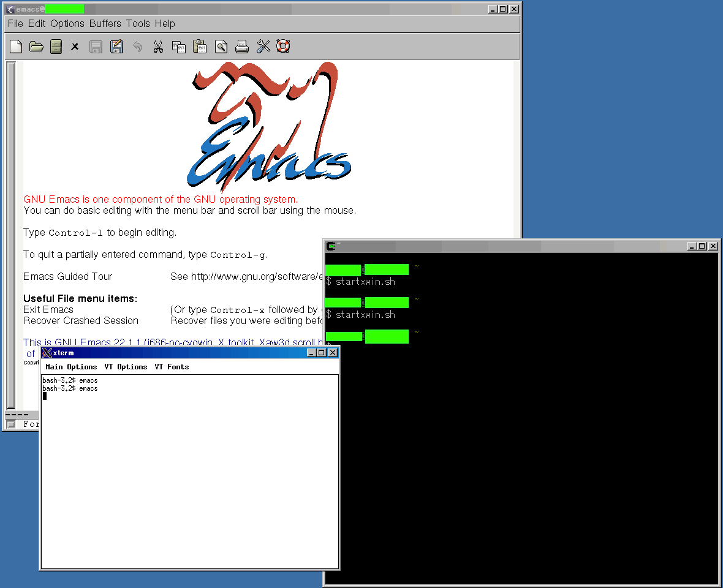This screenshot has height=588, width=723.
Task: Open VT Fonts menu in xterm
Action: pos(172,367)
